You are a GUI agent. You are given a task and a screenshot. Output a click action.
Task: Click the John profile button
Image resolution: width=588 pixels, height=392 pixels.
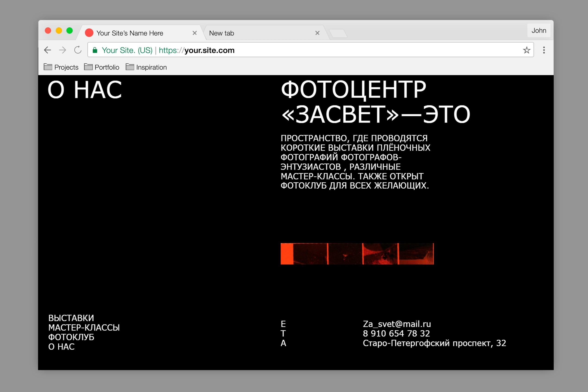click(x=539, y=31)
